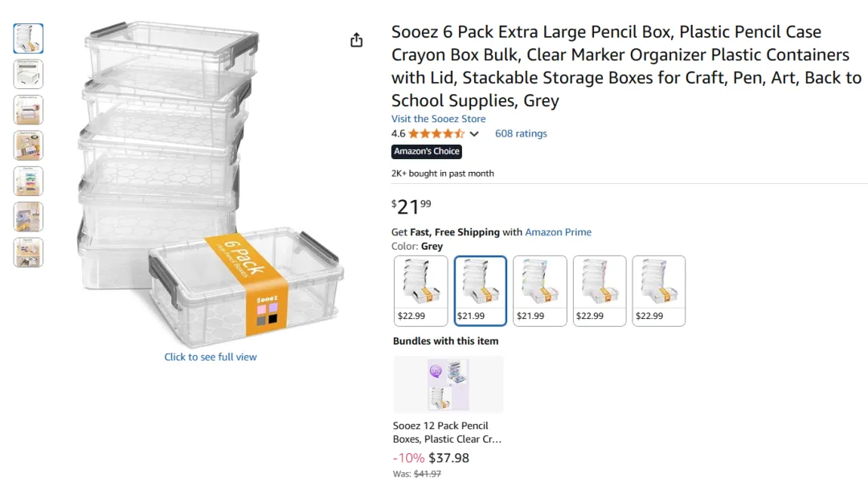The width and height of the screenshot is (868, 482).
Task: Click the Amazon Prime link
Action: [558, 232]
